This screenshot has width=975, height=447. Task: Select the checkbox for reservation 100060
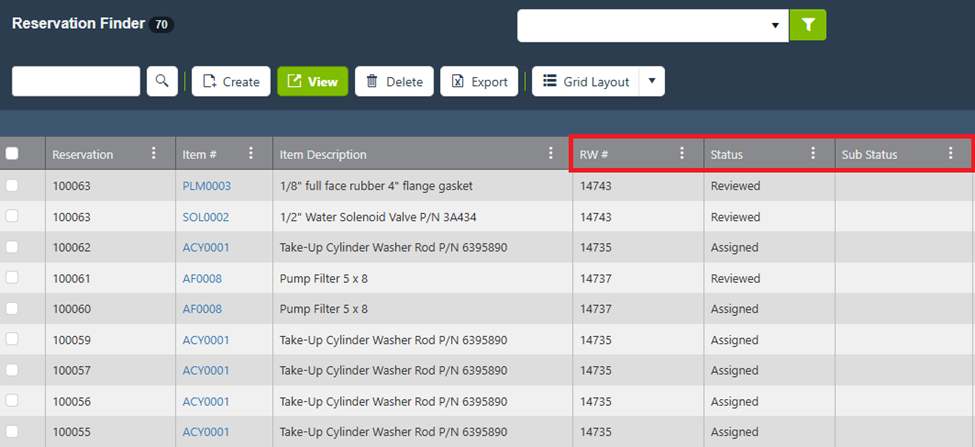point(12,308)
